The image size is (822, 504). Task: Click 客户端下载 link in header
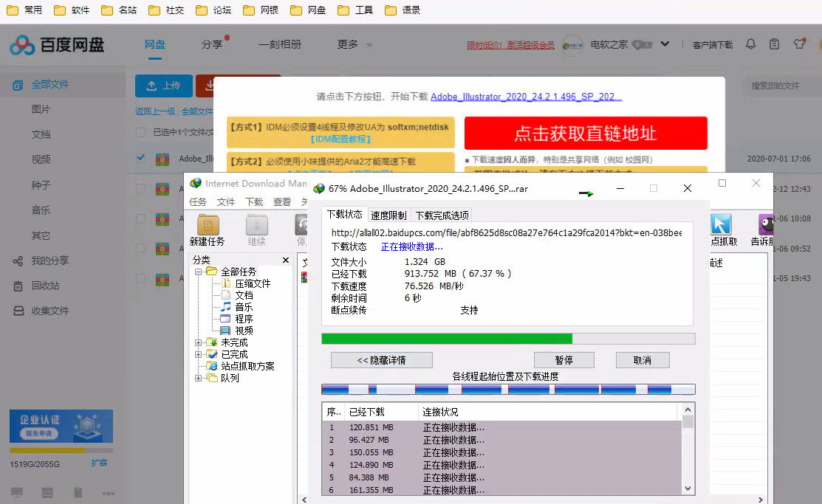click(x=713, y=45)
